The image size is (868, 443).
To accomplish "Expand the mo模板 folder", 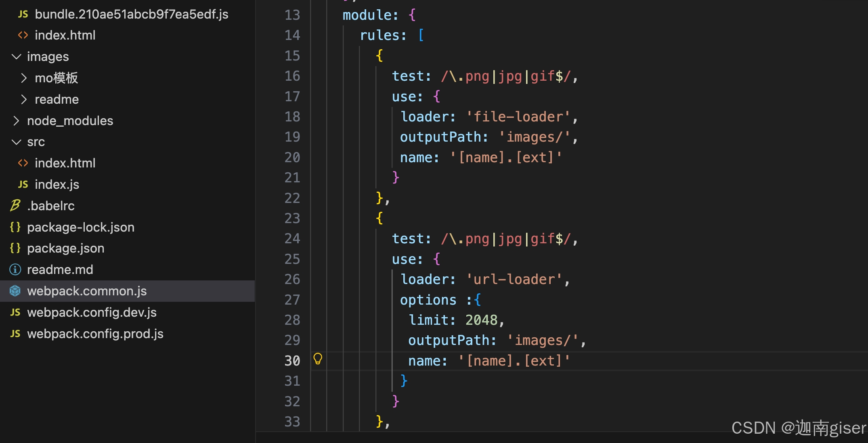I will (x=24, y=78).
